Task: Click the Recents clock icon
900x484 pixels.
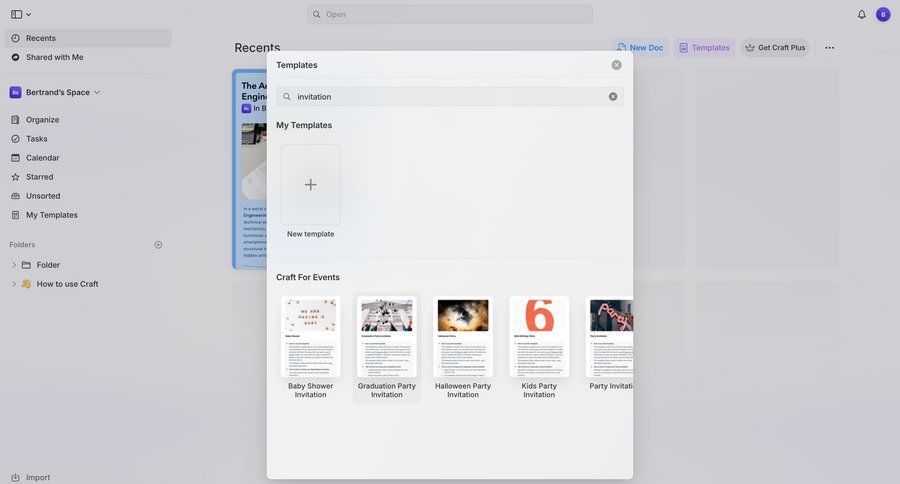Action: click(15, 38)
